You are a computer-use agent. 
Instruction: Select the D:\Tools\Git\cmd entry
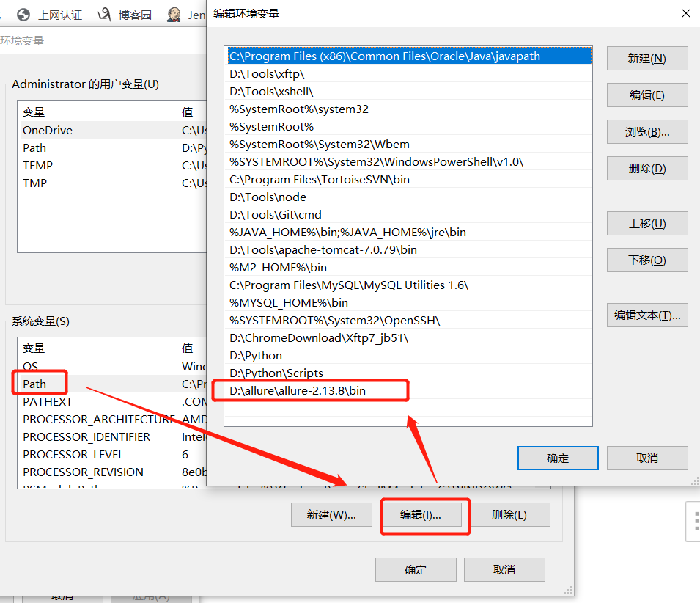409,214
